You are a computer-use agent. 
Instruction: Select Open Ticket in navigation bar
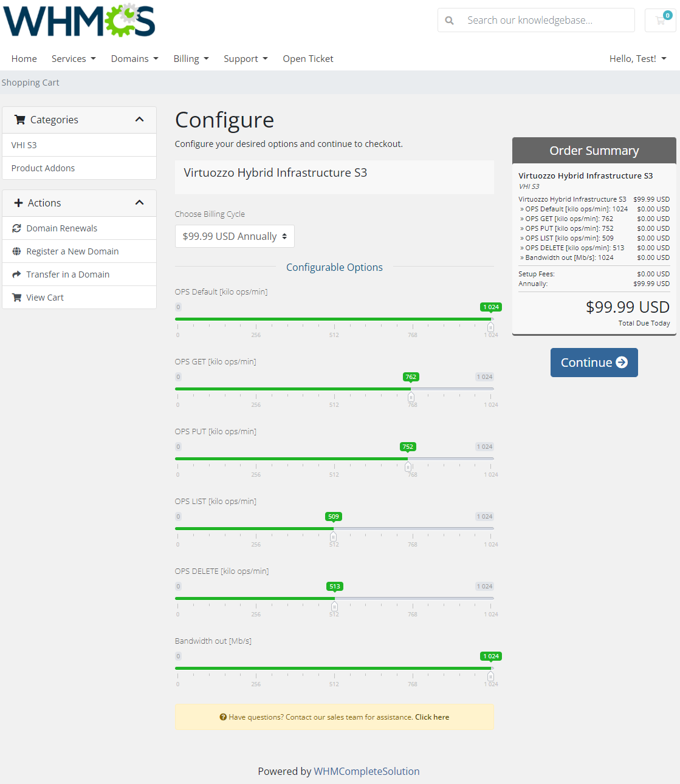point(308,59)
